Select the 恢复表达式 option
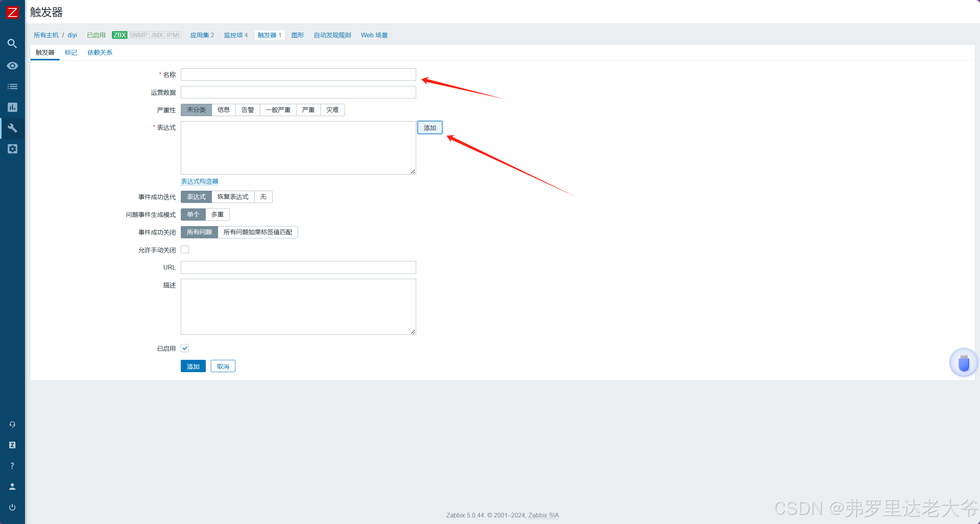980x524 pixels. 233,197
